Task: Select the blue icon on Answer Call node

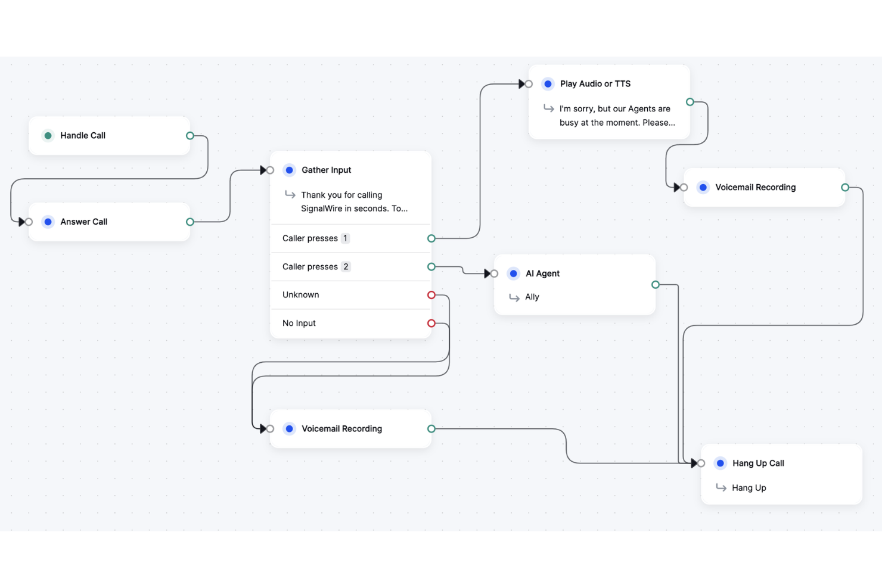Action: point(48,222)
